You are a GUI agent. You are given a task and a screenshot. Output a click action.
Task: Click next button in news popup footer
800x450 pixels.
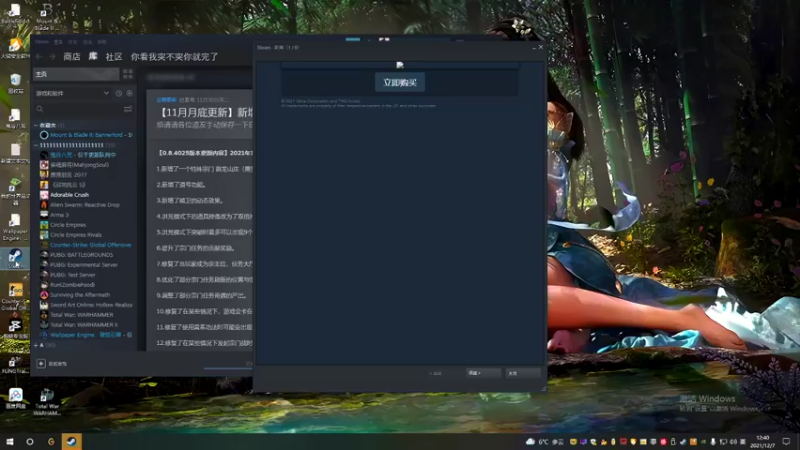(x=483, y=373)
